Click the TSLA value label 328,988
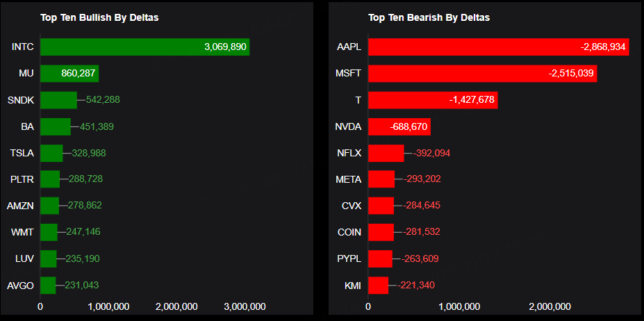The height and width of the screenshot is (321, 644). click(89, 153)
